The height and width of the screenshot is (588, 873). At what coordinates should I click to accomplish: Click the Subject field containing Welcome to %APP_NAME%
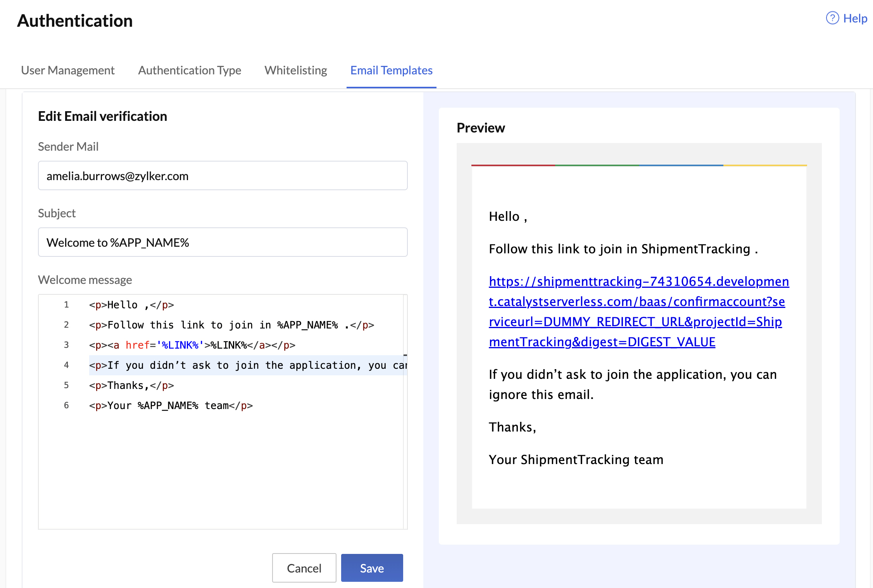[223, 242]
